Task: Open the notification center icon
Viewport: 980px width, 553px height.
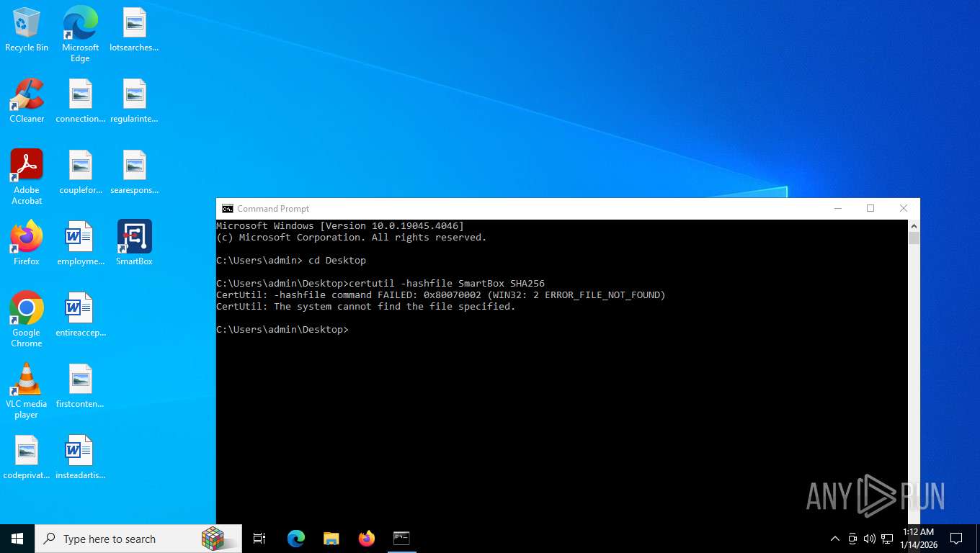Action: click(956, 539)
